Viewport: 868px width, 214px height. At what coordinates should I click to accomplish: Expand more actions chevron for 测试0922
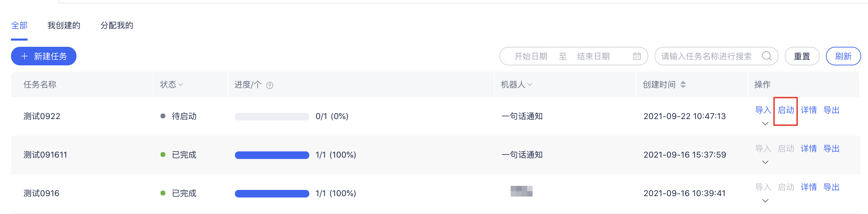click(765, 124)
